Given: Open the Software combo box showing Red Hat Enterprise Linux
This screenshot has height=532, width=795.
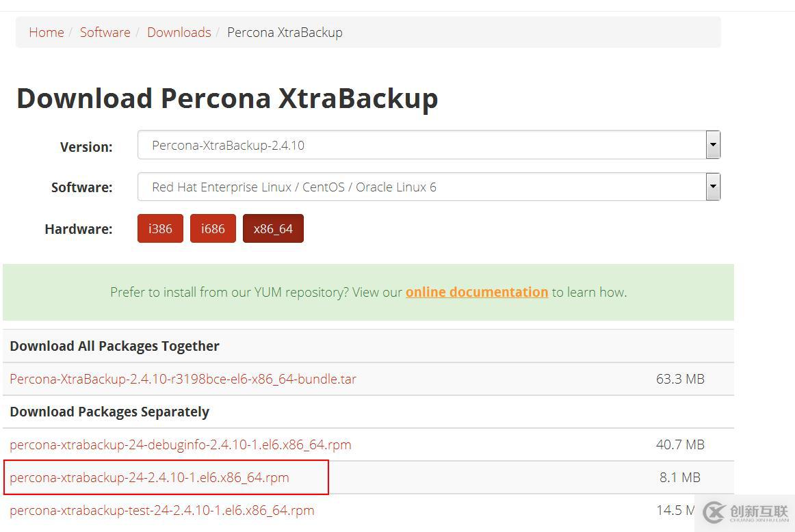Looking at the screenshot, I should tap(421, 187).
